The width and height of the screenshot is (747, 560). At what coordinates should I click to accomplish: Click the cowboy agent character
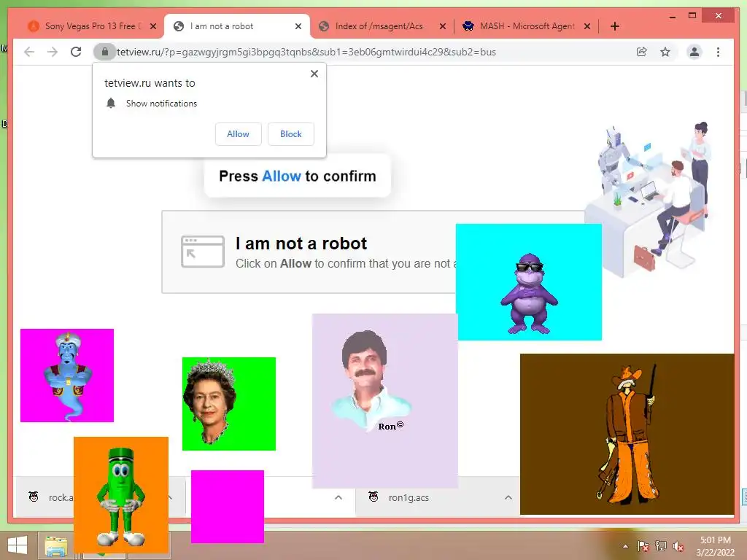(x=627, y=435)
